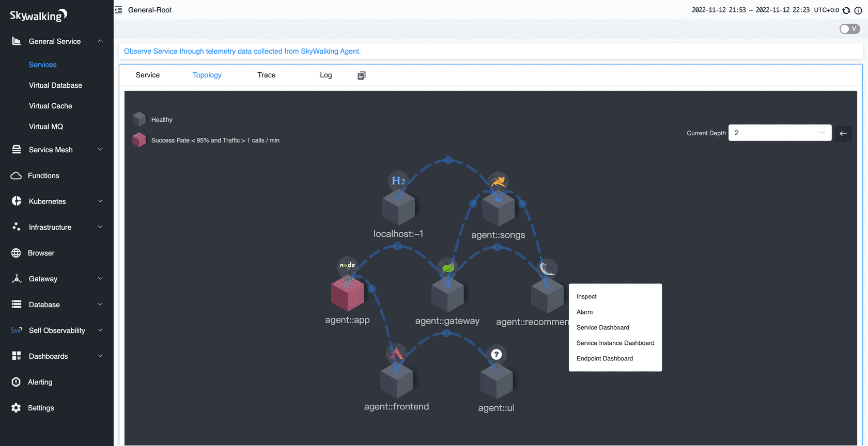This screenshot has width=868, height=446.
Task: Collapse the sidebar with menu fold icon
Action: [118, 10]
